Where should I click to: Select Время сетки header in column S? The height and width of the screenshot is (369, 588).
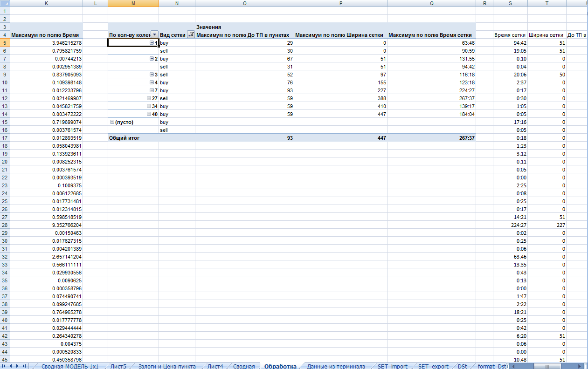(x=510, y=35)
